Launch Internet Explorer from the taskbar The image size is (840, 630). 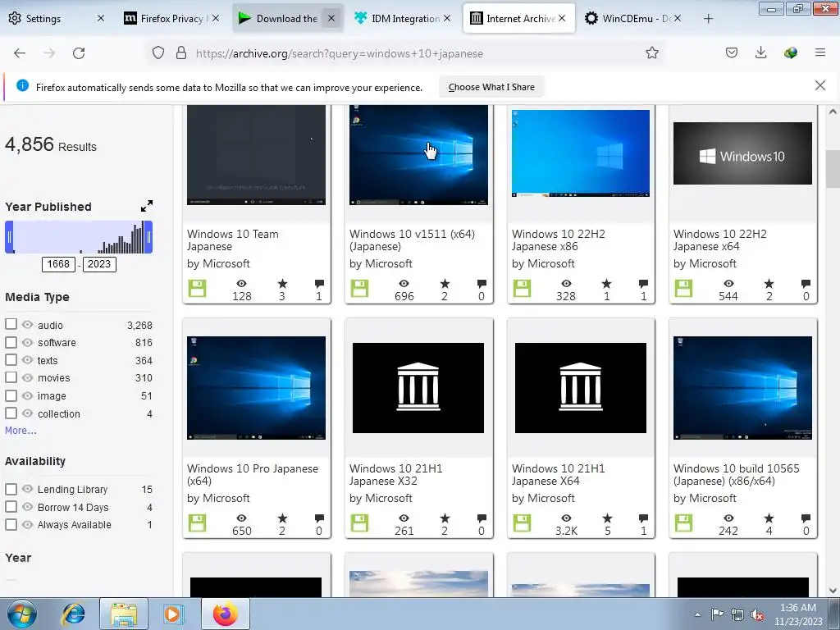(73, 614)
